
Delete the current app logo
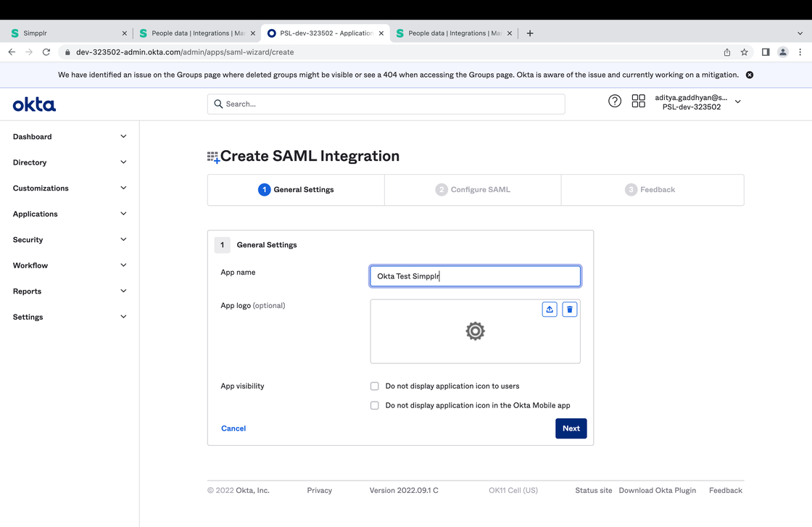tap(570, 309)
